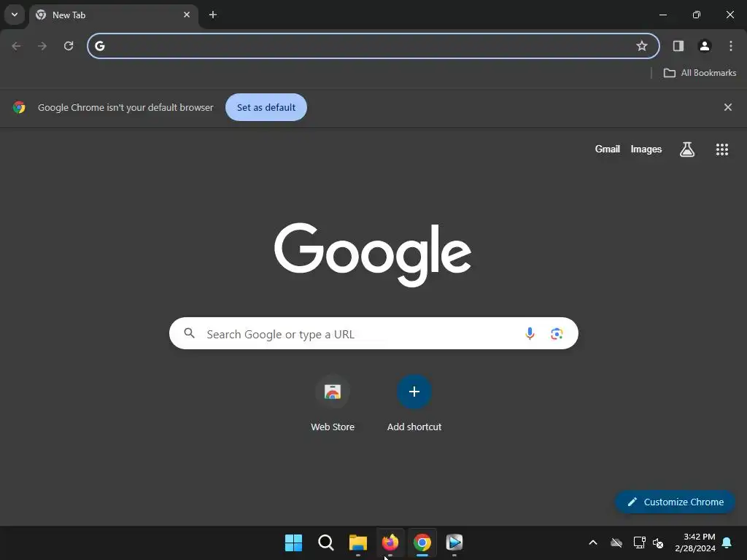Click the magnifier icon in search box

[x=189, y=333]
